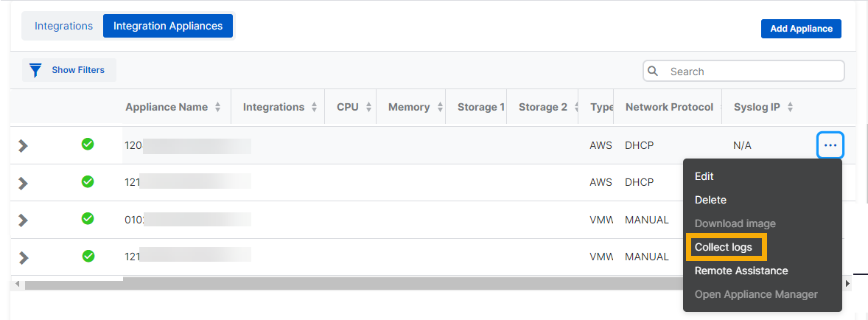
Task: Click the Add Appliance button
Action: [x=801, y=29]
